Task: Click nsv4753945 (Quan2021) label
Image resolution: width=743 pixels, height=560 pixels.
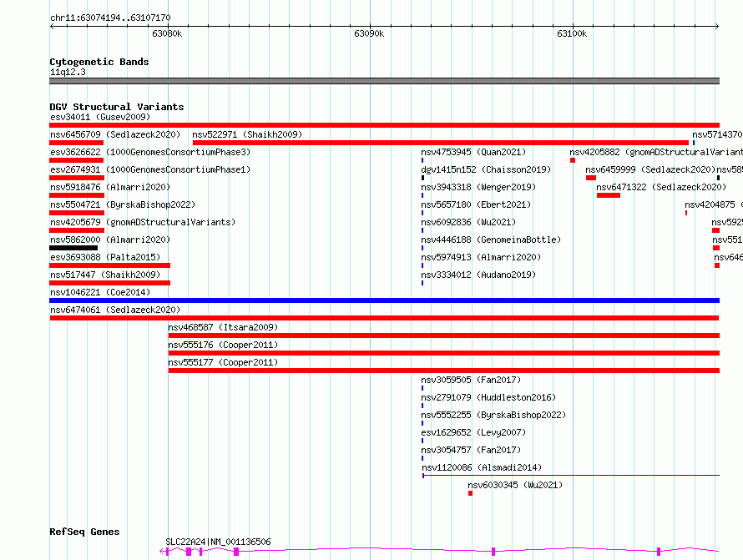Action: [473, 152]
